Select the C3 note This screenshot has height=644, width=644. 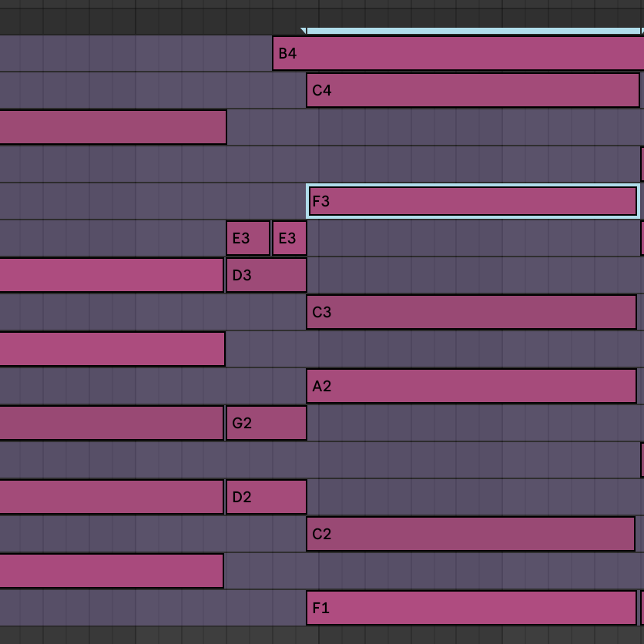coord(471,312)
